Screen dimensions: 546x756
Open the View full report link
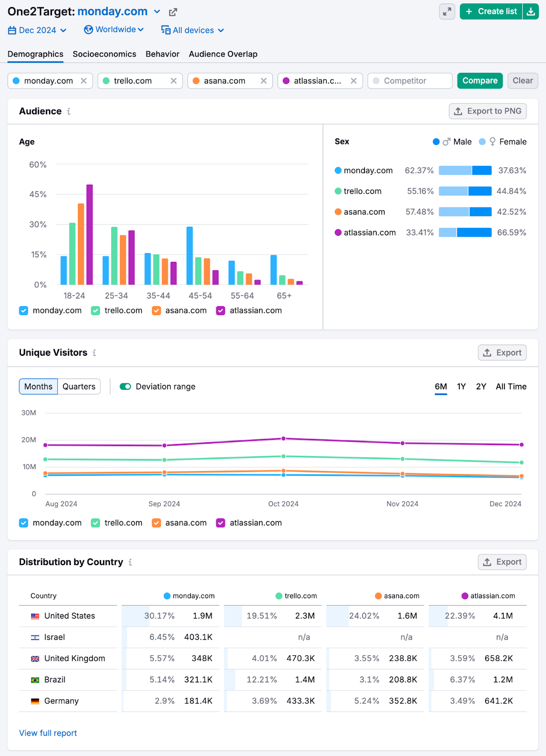[48, 733]
